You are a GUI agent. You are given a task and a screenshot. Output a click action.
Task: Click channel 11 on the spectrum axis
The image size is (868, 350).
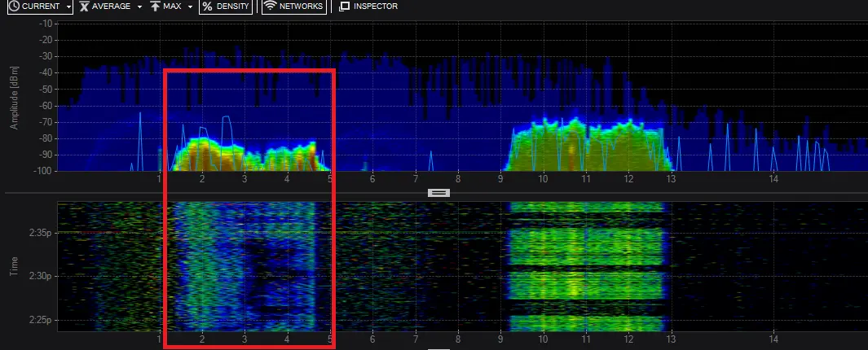coord(586,178)
